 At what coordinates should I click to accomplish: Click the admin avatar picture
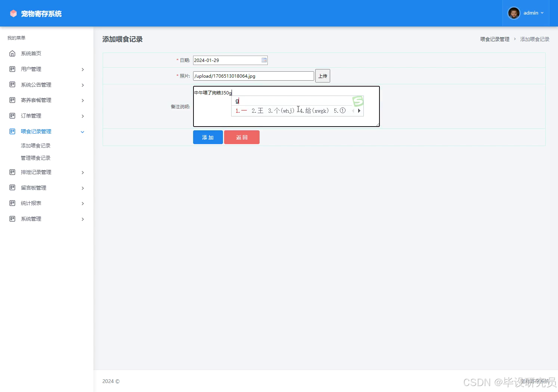(x=514, y=13)
